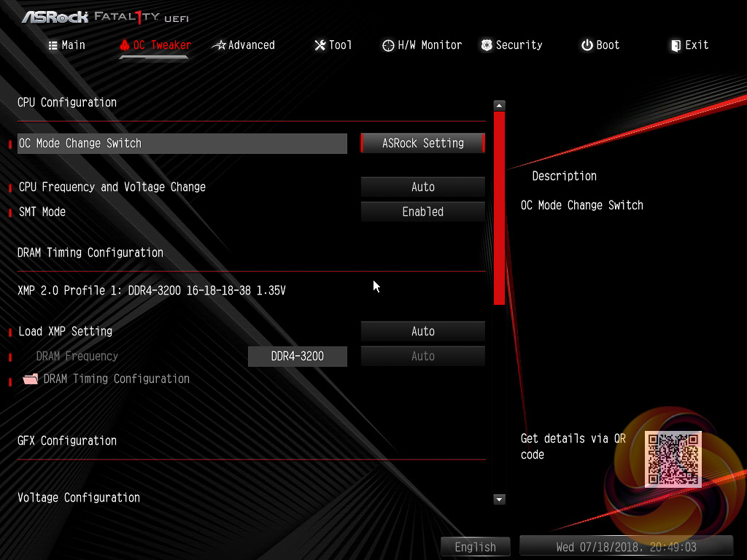Click the GFX Configuration heading

click(67, 441)
